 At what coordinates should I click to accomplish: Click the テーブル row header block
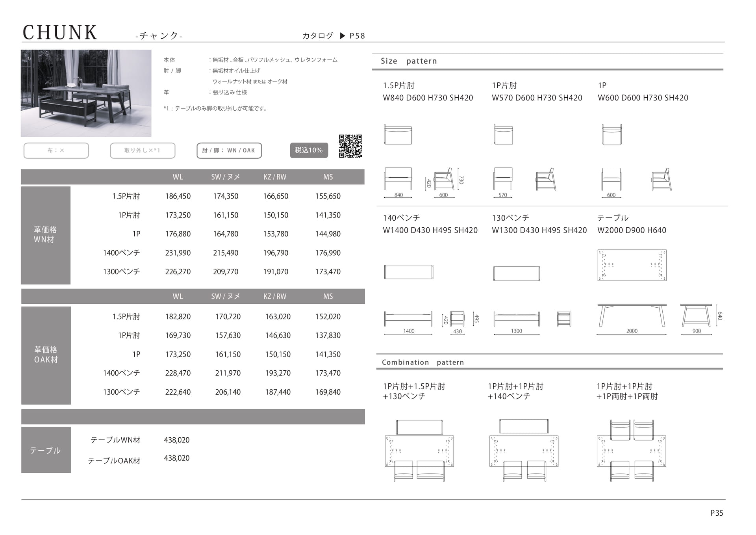tap(46, 450)
